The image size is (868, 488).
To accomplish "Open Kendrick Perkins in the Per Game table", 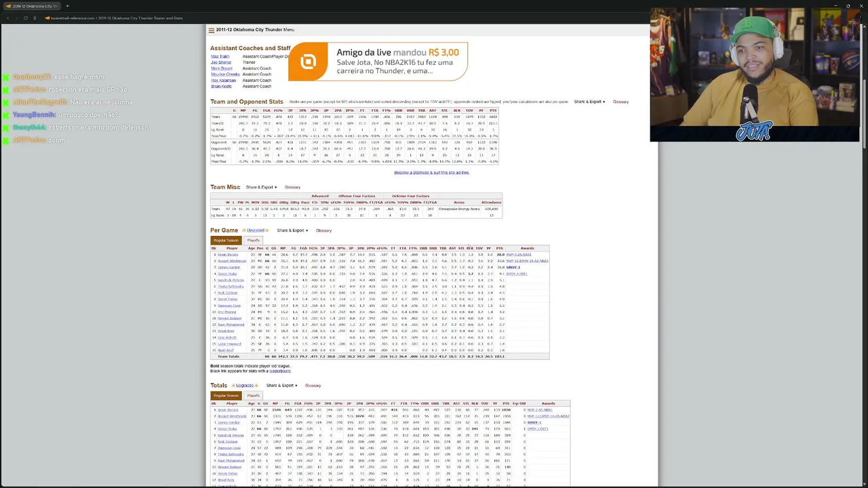I will tap(231, 280).
